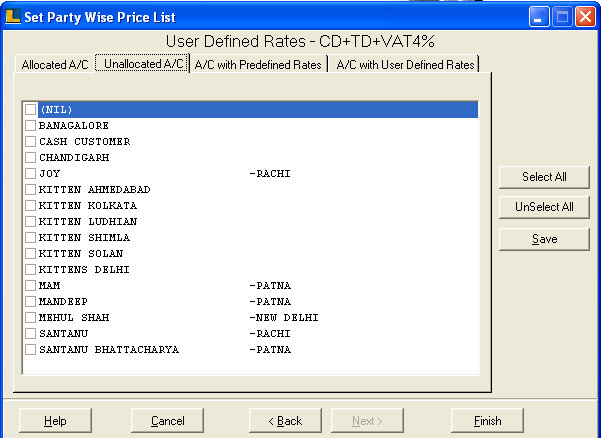Switch to the Allocated A/C tab
Screen dimensions: 601x438
click(55, 64)
